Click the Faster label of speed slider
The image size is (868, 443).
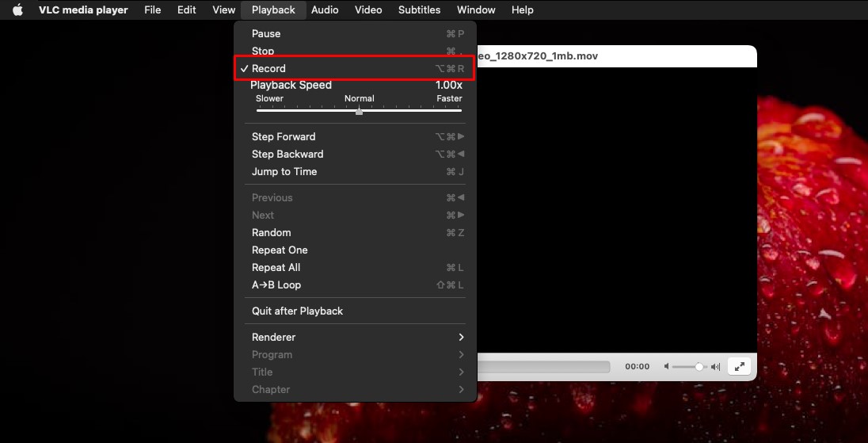(x=449, y=98)
